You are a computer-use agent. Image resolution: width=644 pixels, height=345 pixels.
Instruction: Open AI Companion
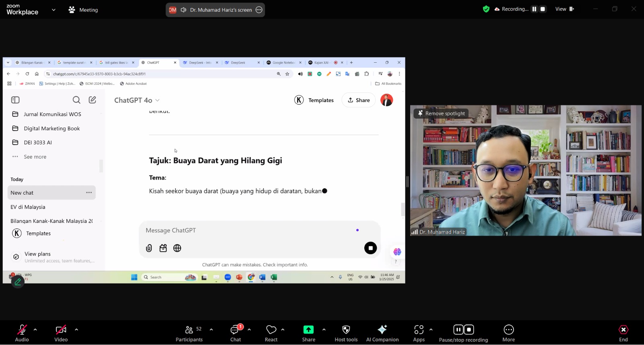coord(382,333)
